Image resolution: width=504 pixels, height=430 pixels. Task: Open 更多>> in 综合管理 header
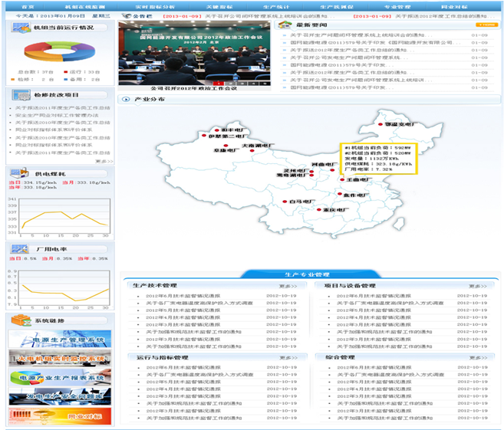[478, 357]
